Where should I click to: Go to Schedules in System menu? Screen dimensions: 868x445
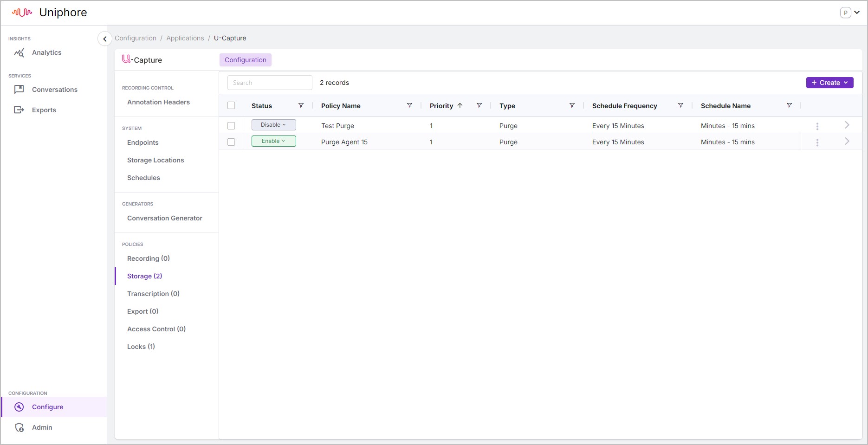click(143, 178)
